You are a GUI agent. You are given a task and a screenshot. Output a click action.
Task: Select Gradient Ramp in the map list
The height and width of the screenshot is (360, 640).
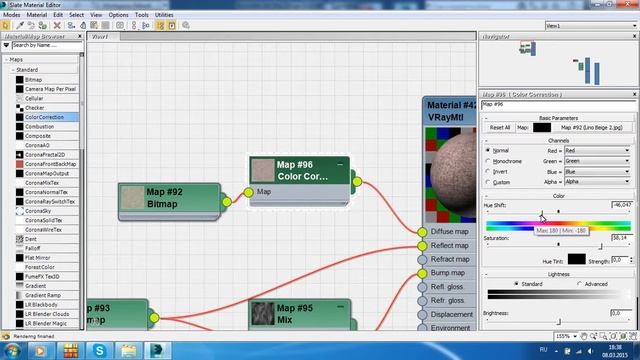(47, 295)
